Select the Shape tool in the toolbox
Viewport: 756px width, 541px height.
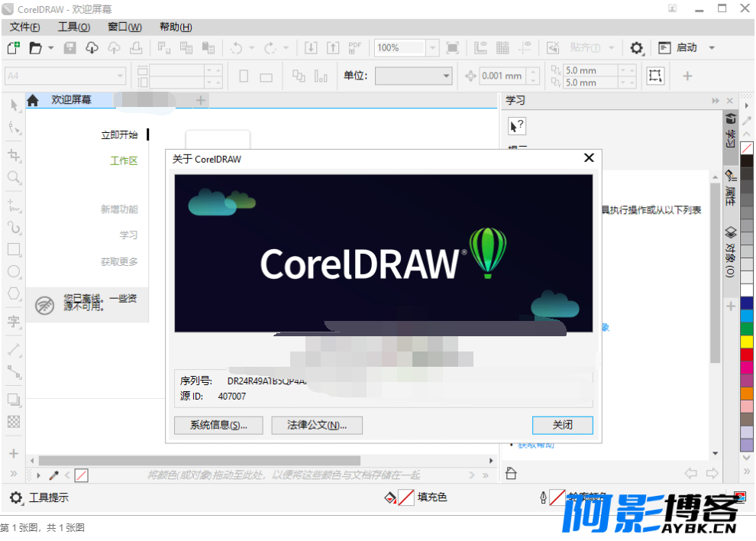14,128
